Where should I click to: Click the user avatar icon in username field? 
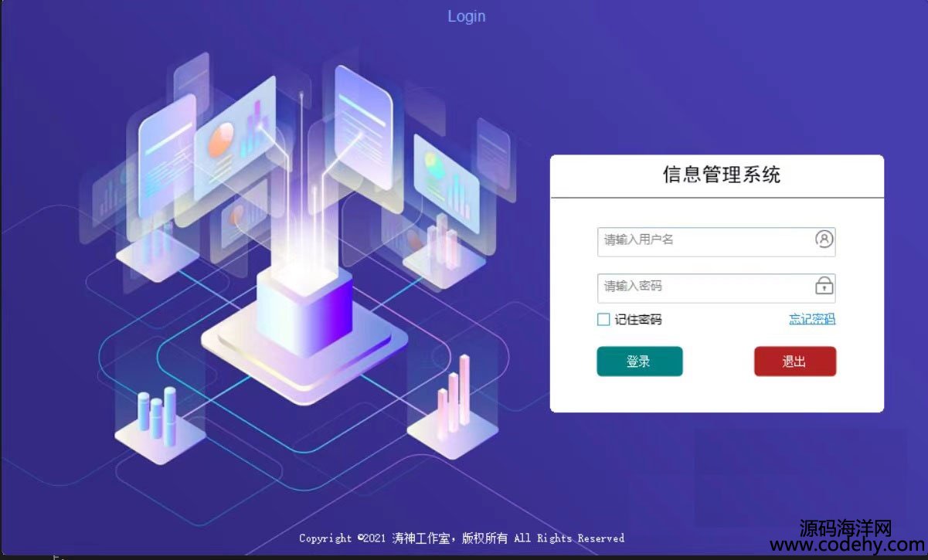(824, 239)
